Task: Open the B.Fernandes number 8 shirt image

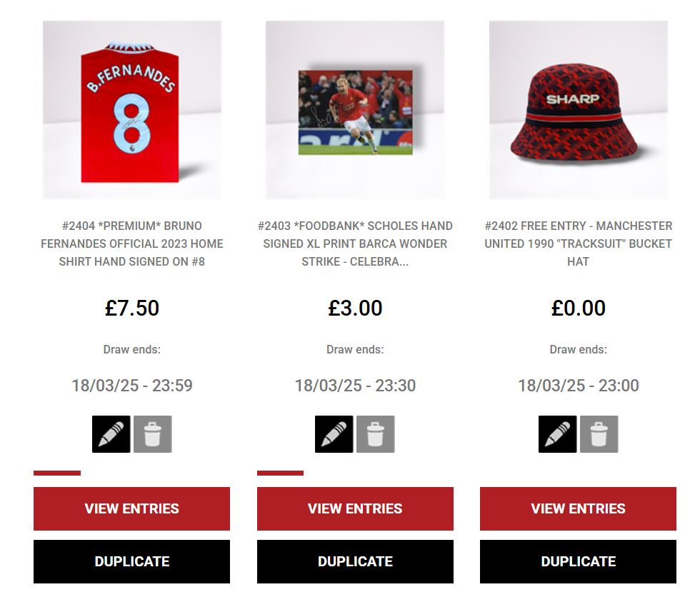Action: tap(132, 110)
